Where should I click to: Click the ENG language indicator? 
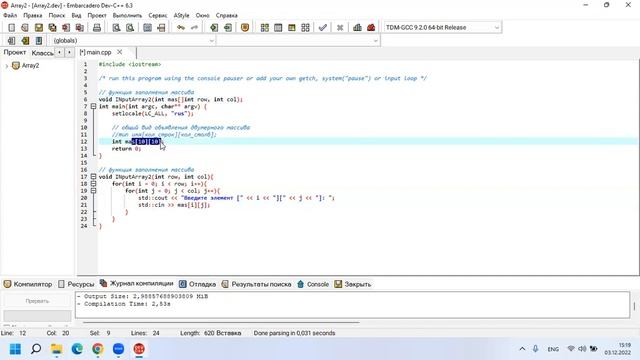[553, 349]
